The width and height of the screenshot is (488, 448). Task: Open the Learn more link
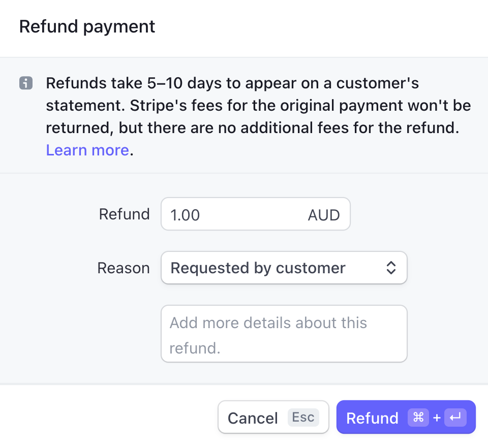tap(87, 150)
